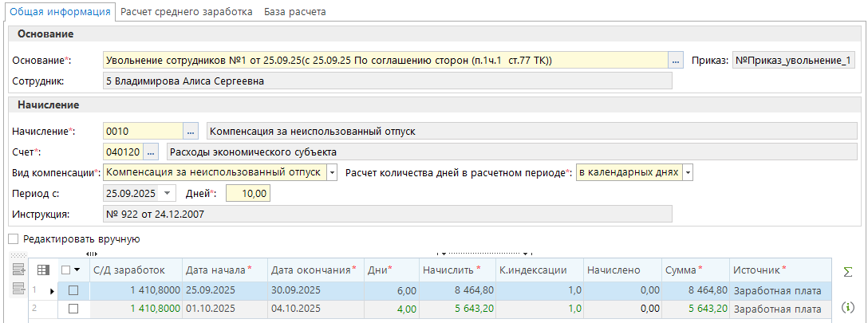Click the sigma totals icon

coord(848,272)
